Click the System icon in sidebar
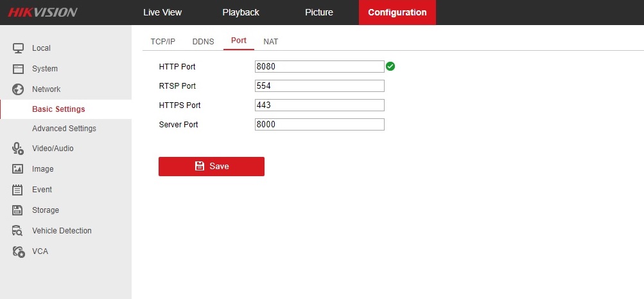This screenshot has height=299, width=644. coord(18,69)
